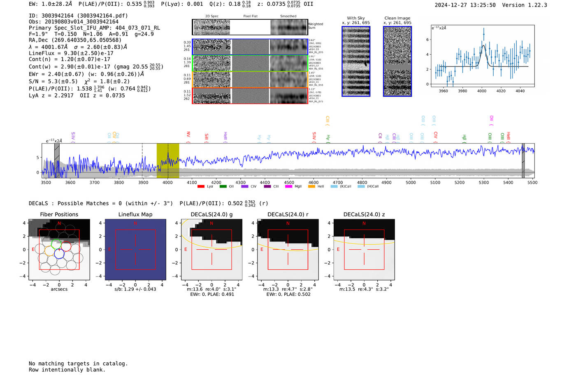576x392 pixels.
Task: Click the EWr: 0, PLAE: 0.502 caption
Action: pos(288,294)
